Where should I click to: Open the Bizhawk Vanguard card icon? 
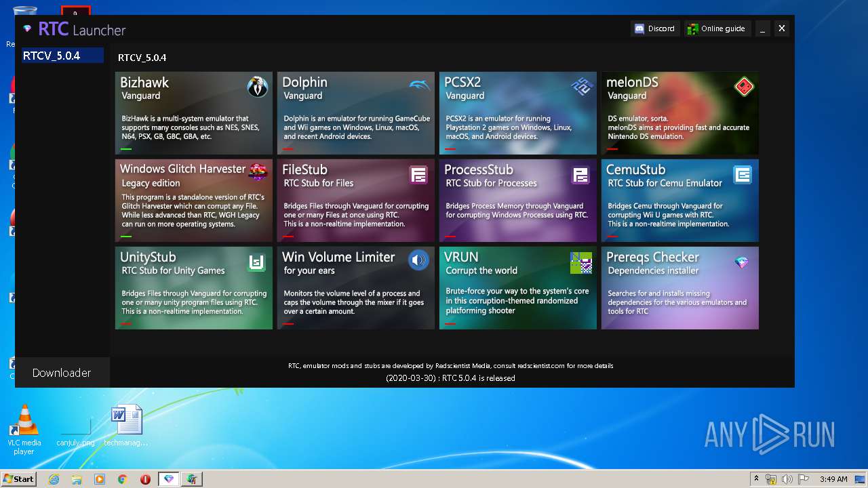pos(257,87)
